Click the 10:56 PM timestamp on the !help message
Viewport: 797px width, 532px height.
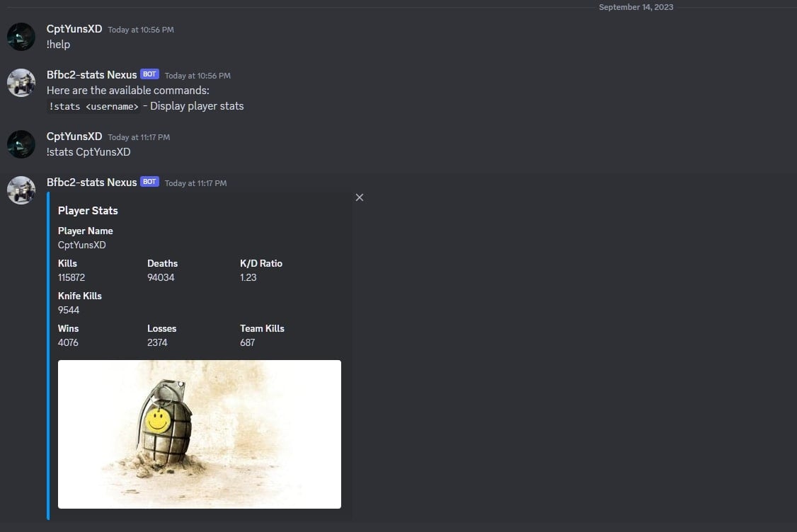point(141,30)
